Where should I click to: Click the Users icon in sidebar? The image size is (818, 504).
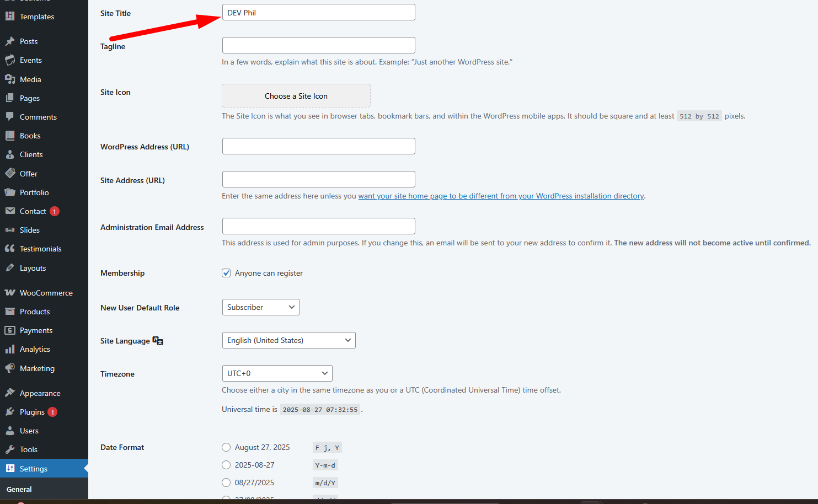coord(10,431)
